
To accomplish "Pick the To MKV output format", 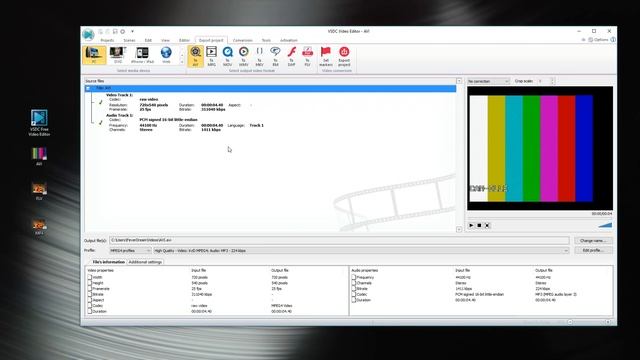I will pyautogui.click(x=259, y=56).
